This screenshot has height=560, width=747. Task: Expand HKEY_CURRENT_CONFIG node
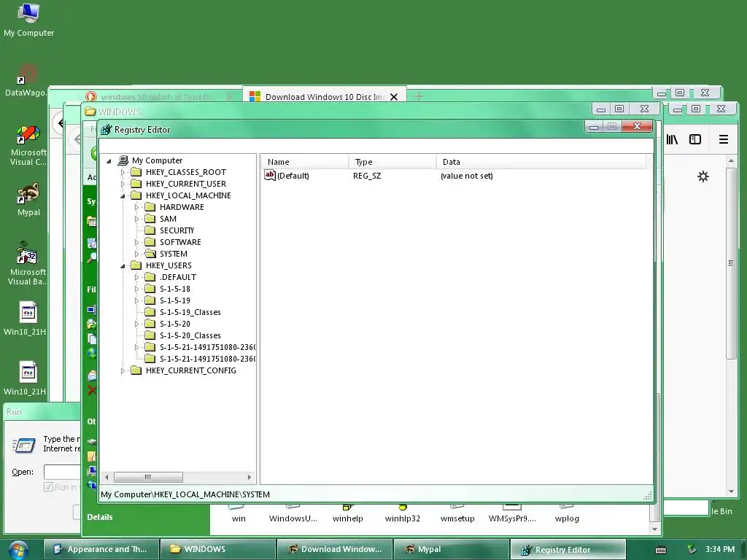(123, 370)
